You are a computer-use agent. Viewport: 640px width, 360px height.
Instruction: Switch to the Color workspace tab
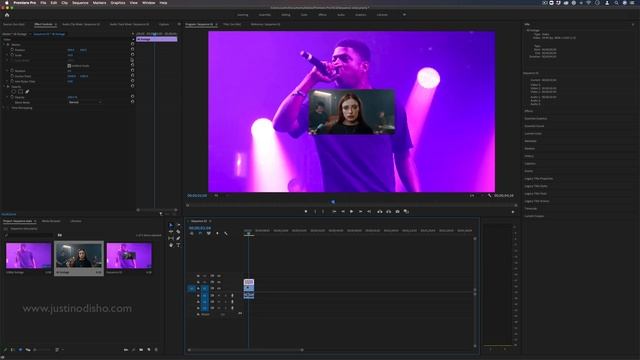304,15
